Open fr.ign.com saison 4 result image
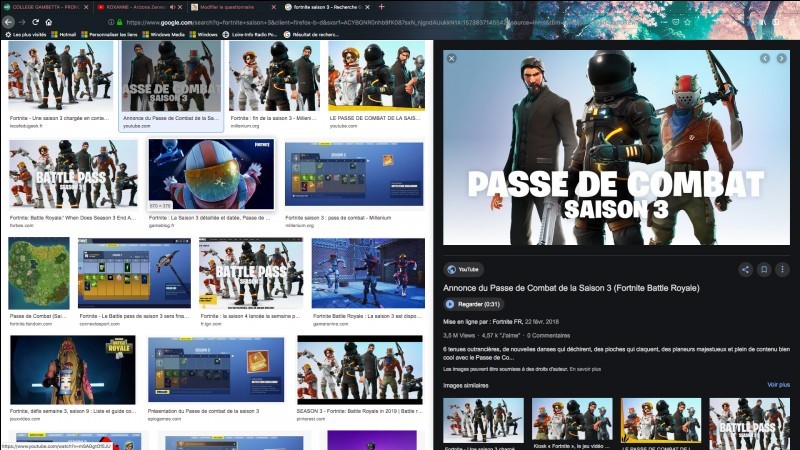800x450 pixels. pyautogui.click(x=251, y=273)
